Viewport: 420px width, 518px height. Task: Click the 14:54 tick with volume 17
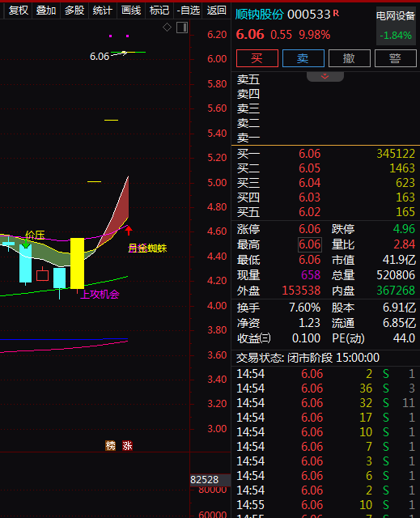(x=326, y=418)
